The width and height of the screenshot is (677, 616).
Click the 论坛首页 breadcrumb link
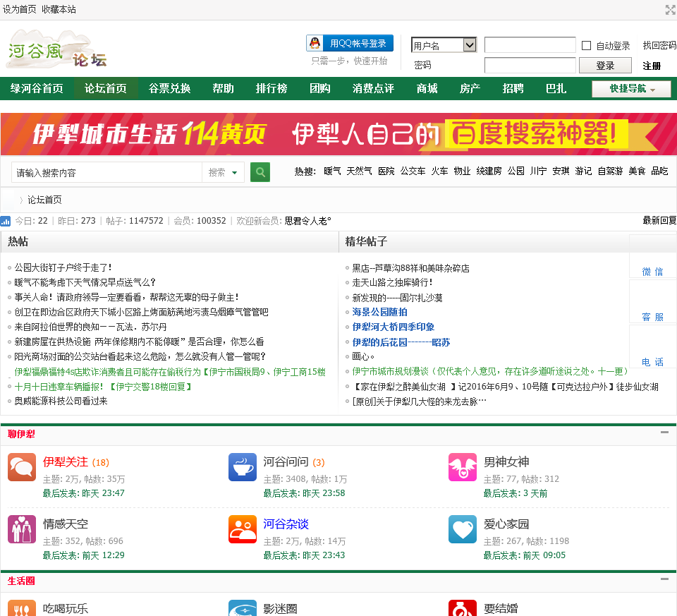pos(44,200)
